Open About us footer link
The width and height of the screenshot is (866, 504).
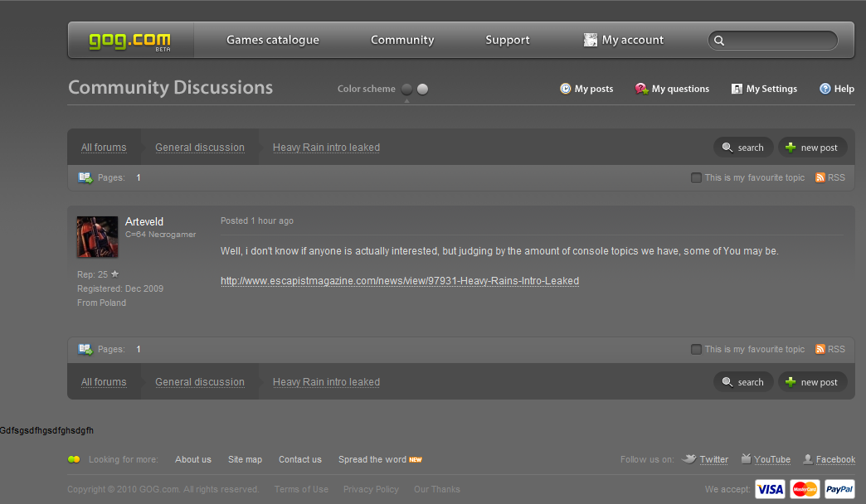pos(192,459)
